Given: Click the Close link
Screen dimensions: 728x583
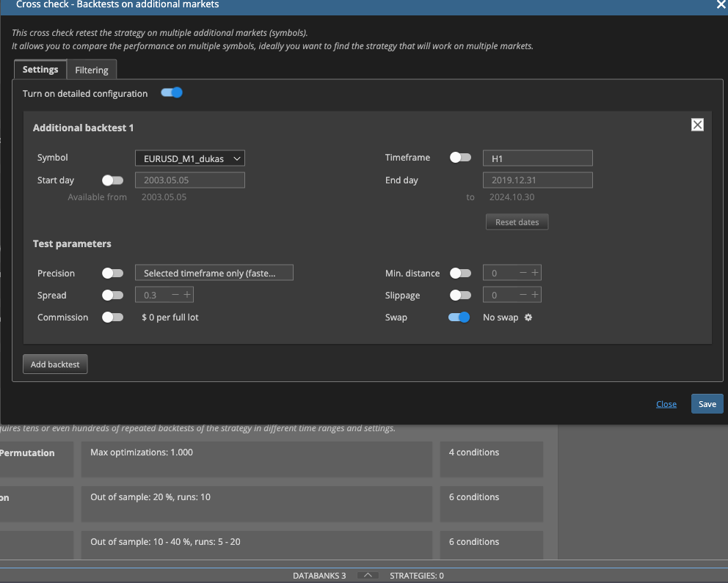Looking at the screenshot, I should click(x=666, y=404).
